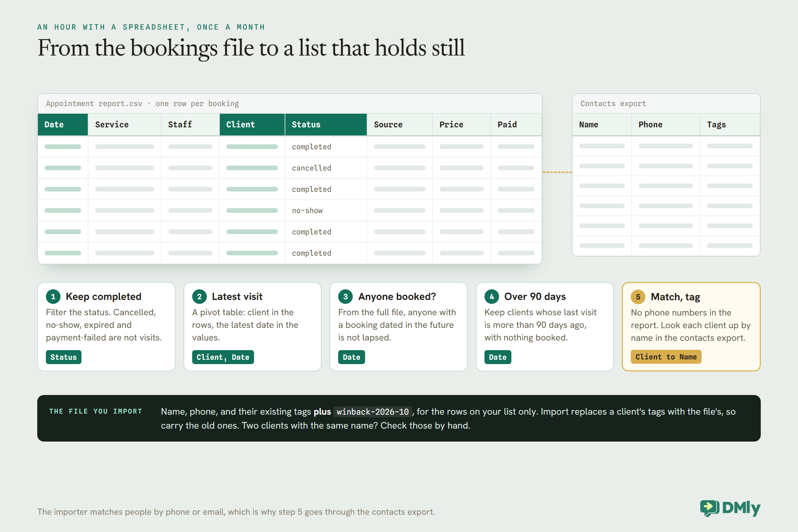This screenshot has height=532, width=798.
Task: Click the Tags column header
Action: (730, 124)
